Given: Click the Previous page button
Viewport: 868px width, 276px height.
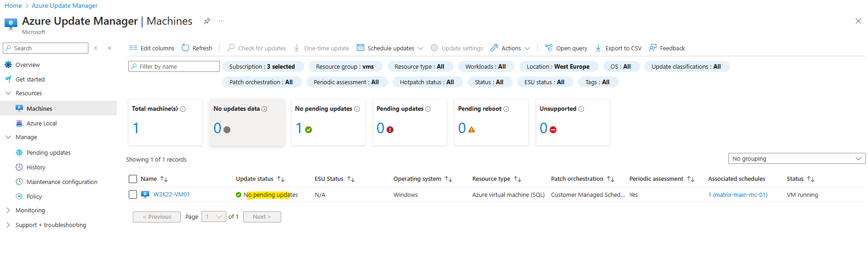Looking at the screenshot, I should tap(157, 217).
